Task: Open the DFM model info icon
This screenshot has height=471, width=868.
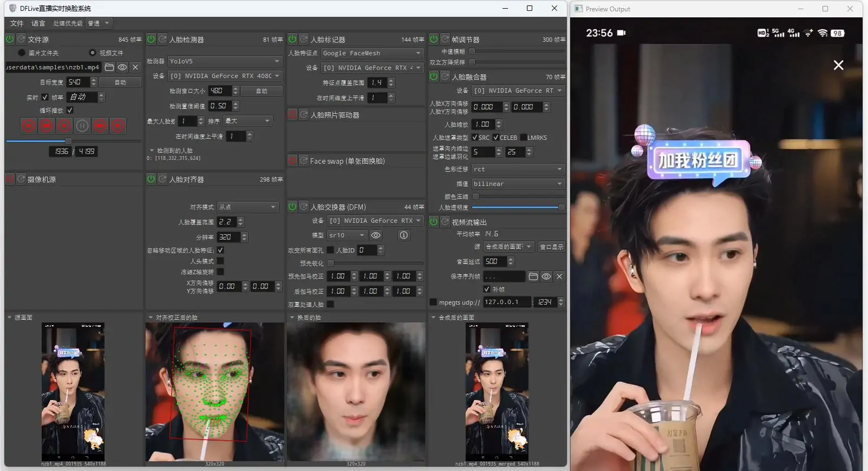Action: tap(403, 235)
